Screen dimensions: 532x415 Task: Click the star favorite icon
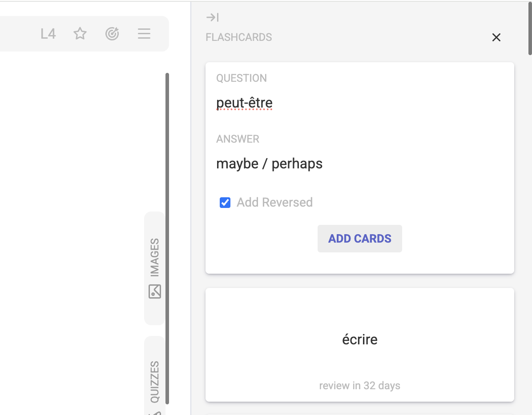pyautogui.click(x=80, y=34)
